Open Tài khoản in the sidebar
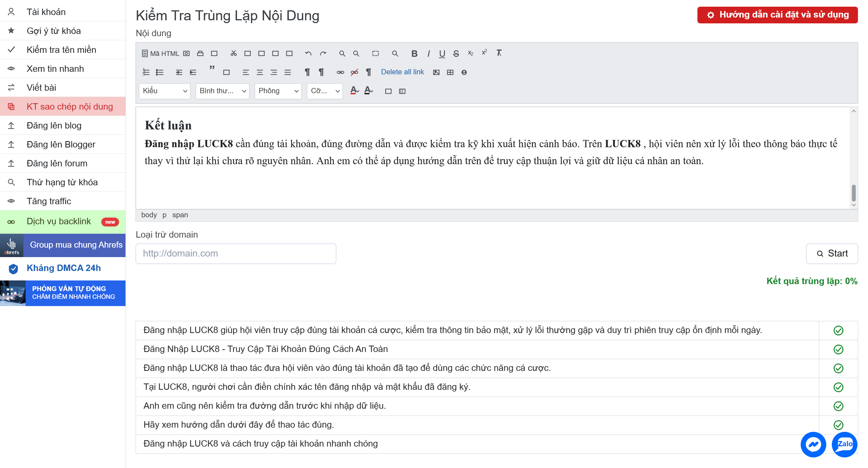Image resolution: width=868 pixels, height=468 pixels. 63,12
